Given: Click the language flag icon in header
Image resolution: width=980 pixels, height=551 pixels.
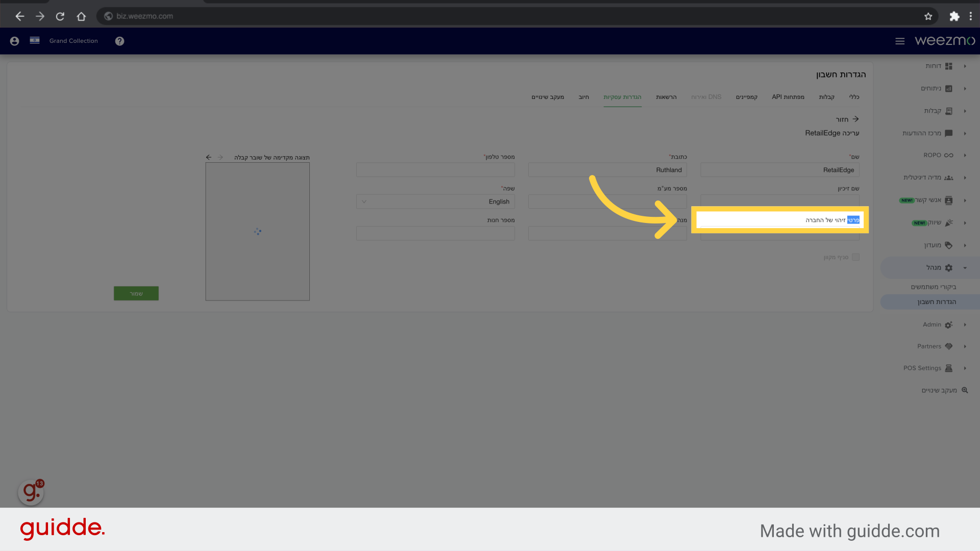Looking at the screenshot, I should click(x=35, y=40).
